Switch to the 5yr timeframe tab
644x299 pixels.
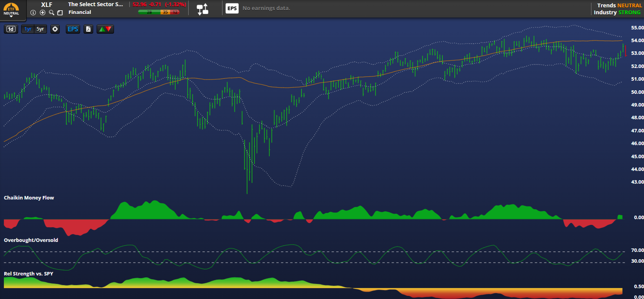(x=40, y=29)
